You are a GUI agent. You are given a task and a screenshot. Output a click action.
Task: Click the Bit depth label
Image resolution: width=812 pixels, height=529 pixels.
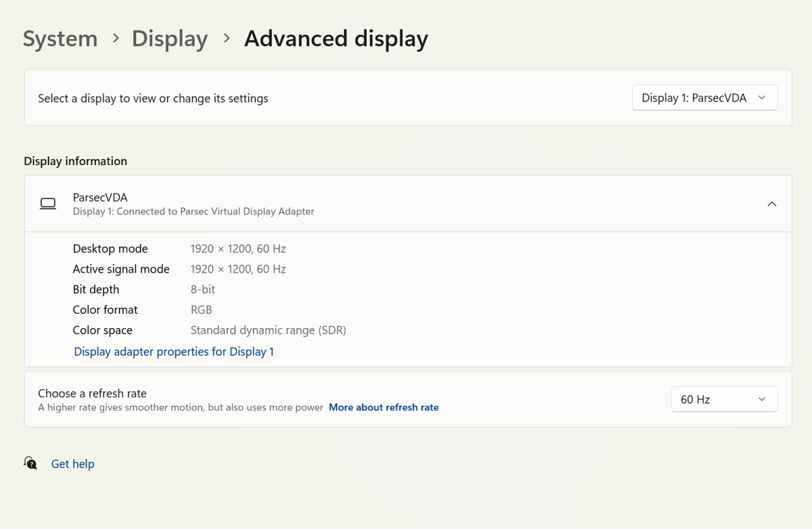[x=96, y=290]
